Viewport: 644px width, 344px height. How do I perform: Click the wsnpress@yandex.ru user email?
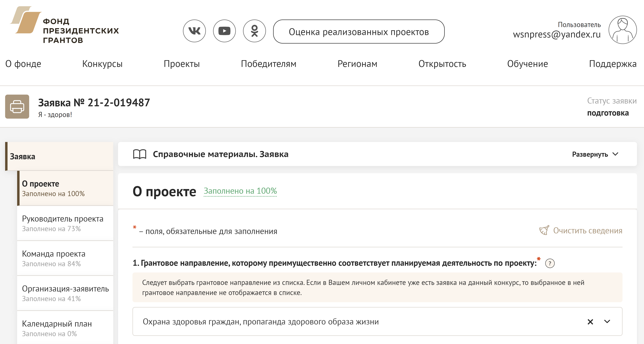point(557,34)
